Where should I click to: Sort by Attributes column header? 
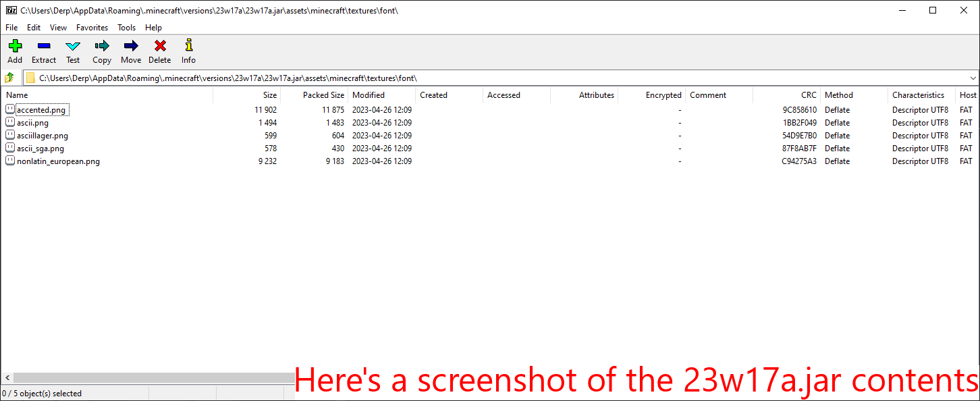click(x=584, y=95)
